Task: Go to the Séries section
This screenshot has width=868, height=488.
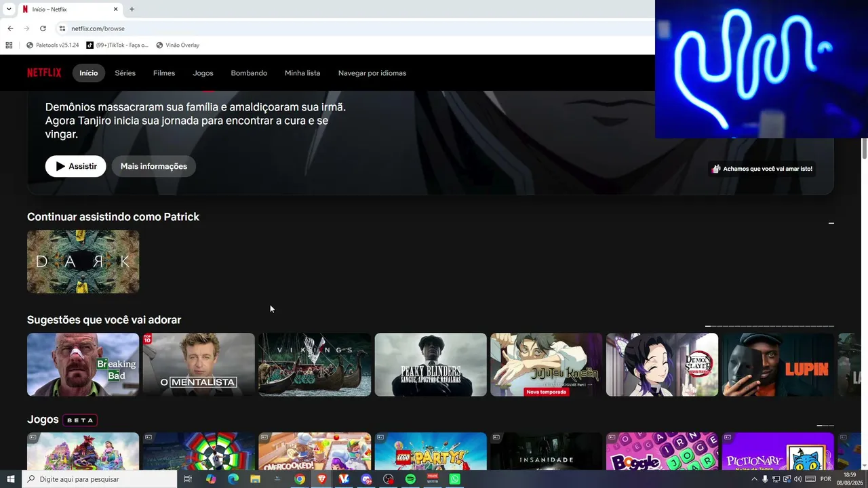Action: (125, 73)
